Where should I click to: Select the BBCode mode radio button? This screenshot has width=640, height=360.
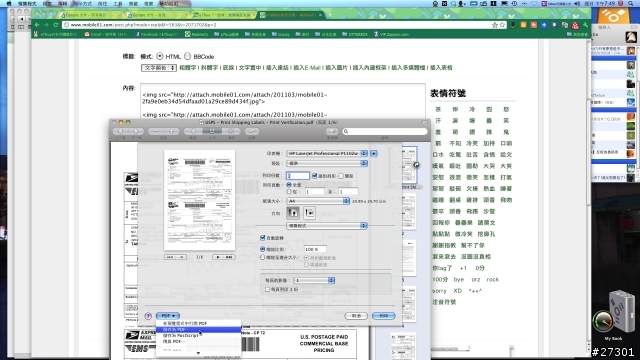(x=187, y=56)
